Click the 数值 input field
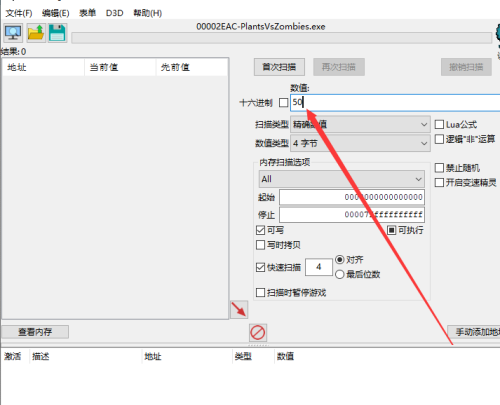The image size is (500, 405). point(395,103)
